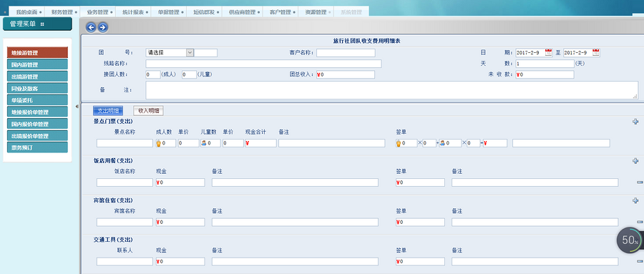Select 单项委托 in the sidebar menu
Viewport: 644px width, 274px height.
pyautogui.click(x=37, y=100)
